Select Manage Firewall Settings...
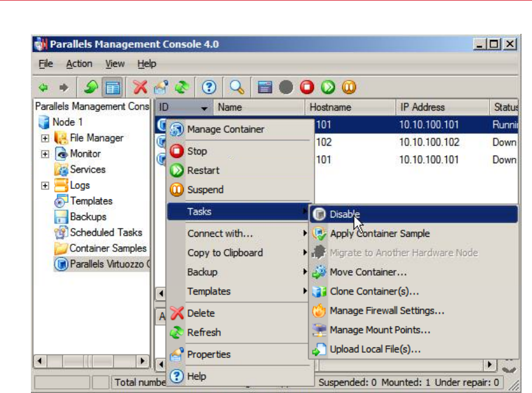This screenshot has width=532, height=393. click(414, 311)
